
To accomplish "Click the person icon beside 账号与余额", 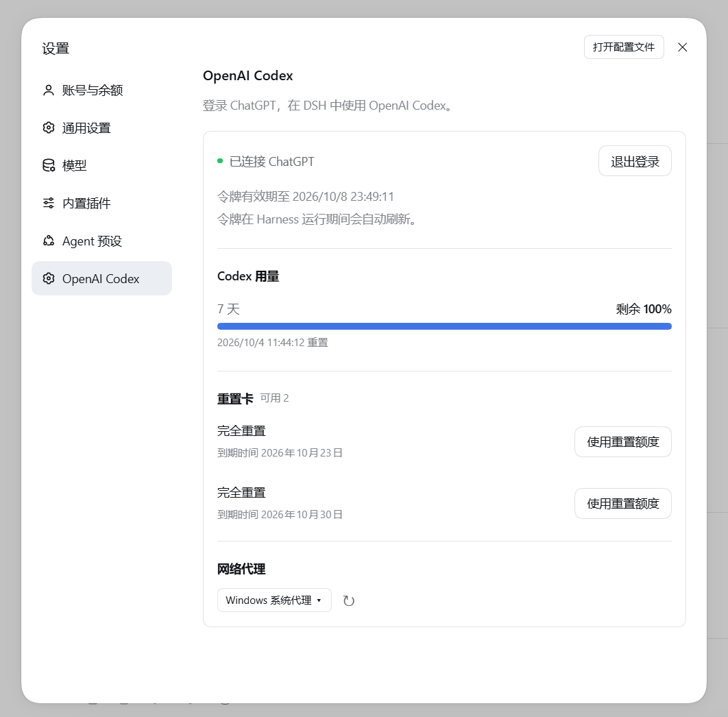I will [x=48, y=90].
